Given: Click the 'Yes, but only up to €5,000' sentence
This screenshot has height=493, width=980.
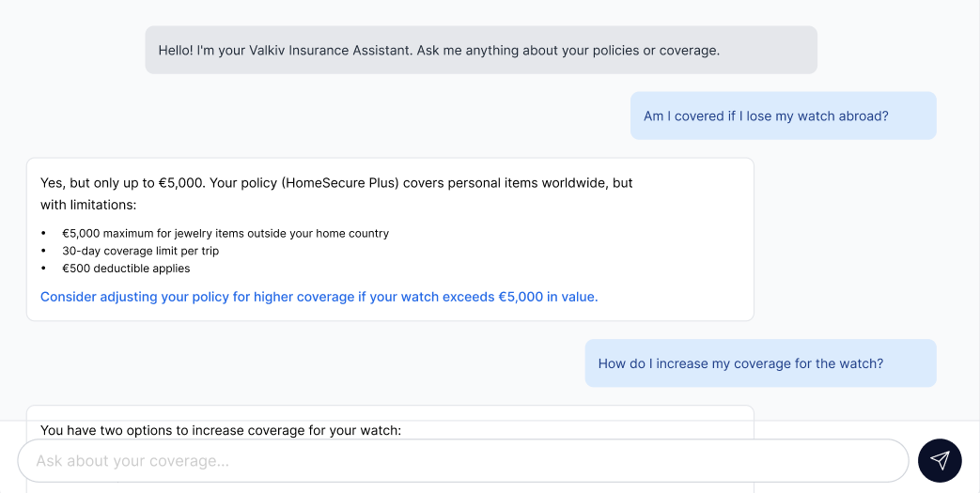Looking at the screenshot, I should pos(122,183).
